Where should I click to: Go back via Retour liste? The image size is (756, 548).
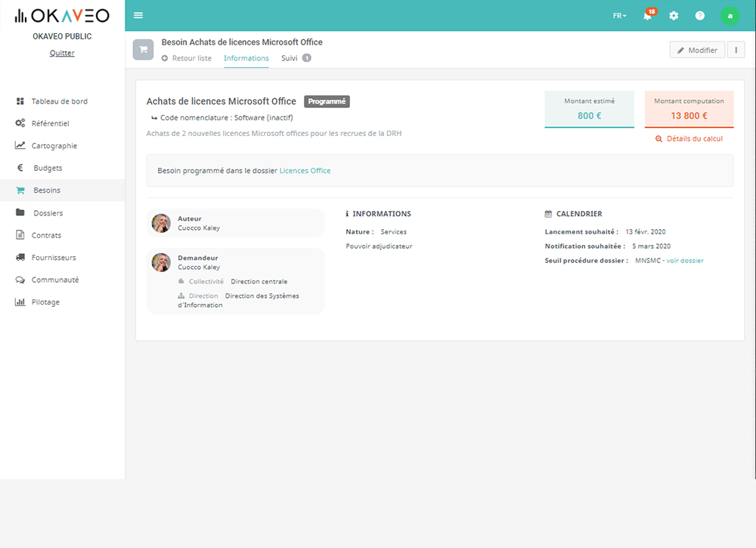(187, 58)
